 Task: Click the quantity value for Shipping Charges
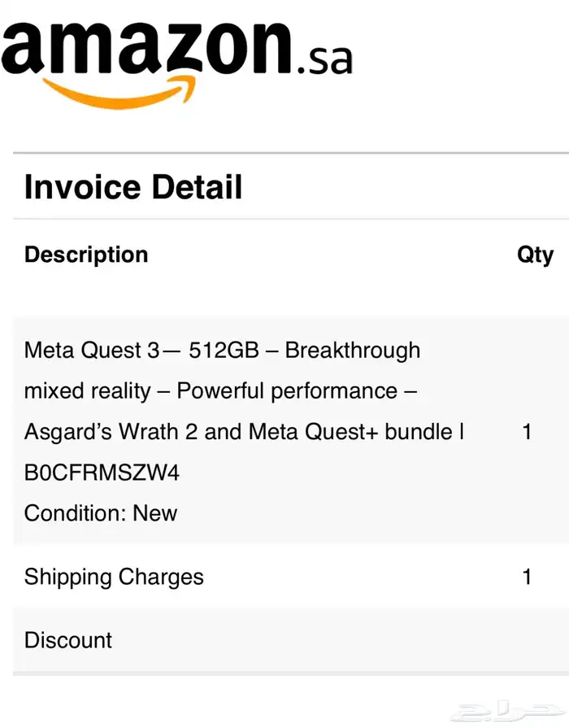pos(527,578)
